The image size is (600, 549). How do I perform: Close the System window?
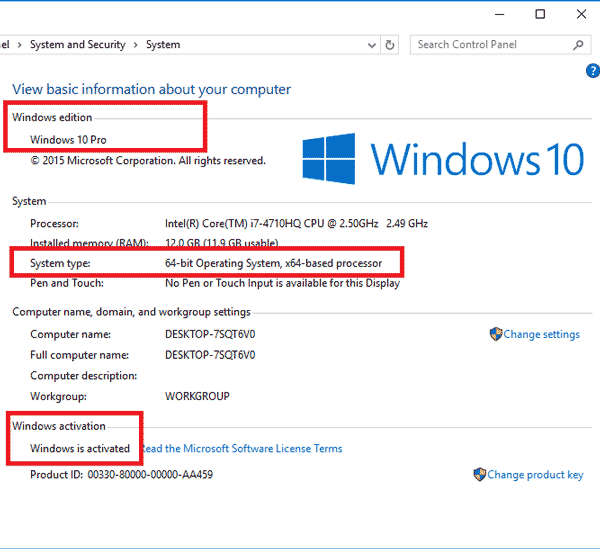coord(582,13)
